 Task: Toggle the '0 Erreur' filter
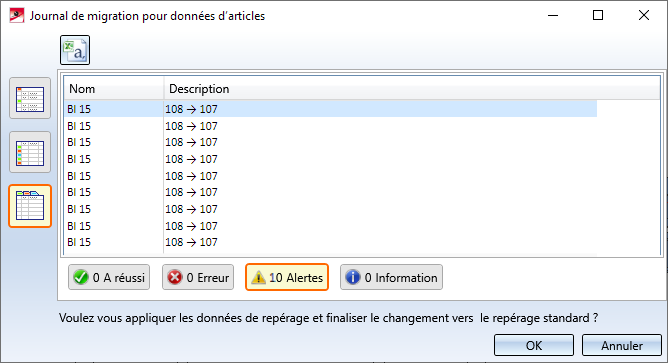[198, 277]
